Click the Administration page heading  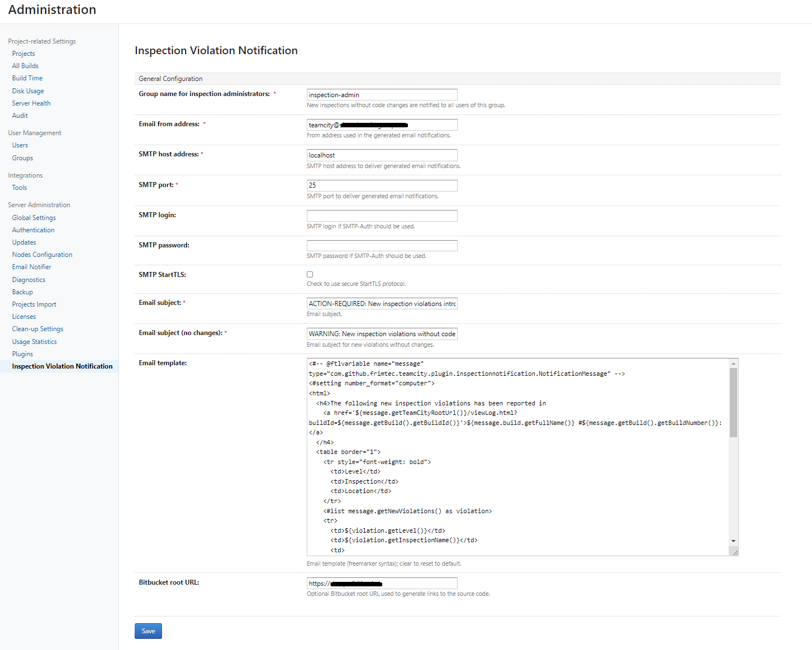52,10
